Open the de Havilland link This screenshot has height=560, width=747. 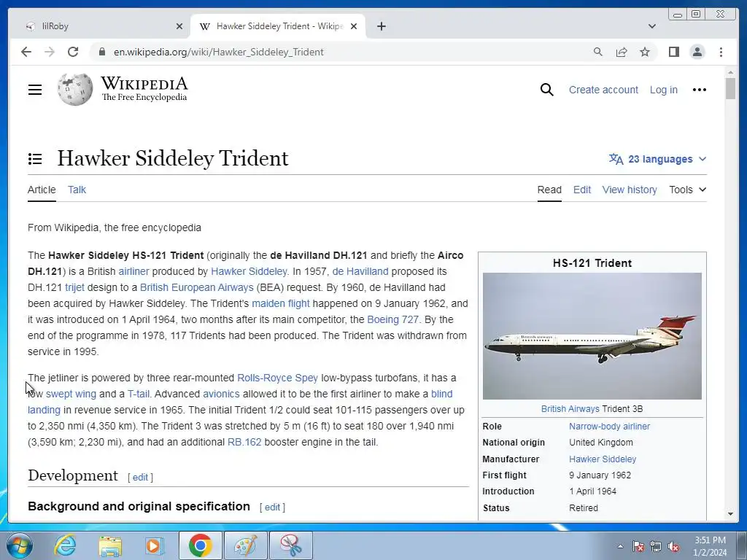click(360, 271)
